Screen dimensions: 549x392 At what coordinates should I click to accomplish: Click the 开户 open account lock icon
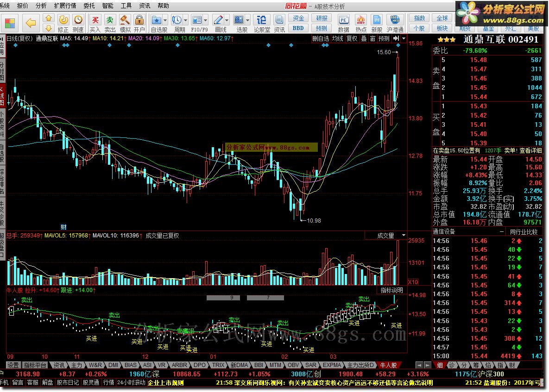[x=139, y=24]
